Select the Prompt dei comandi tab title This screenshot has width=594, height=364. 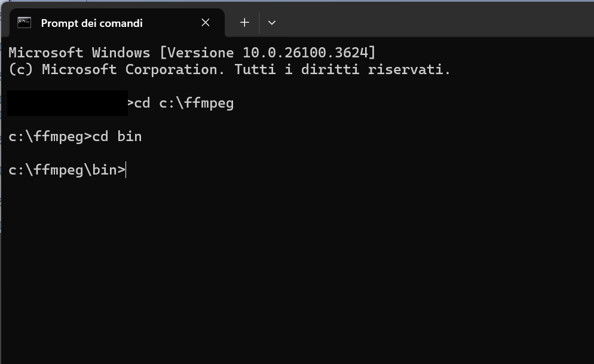coord(91,23)
